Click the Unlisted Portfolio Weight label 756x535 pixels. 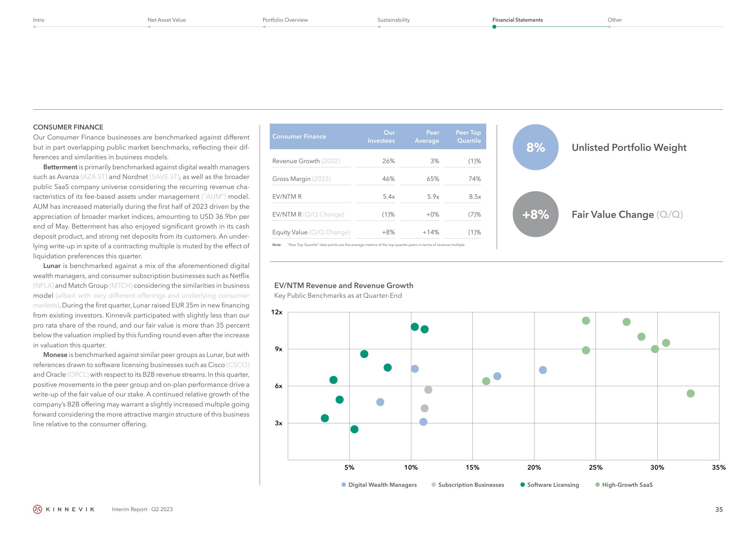click(x=629, y=147)
